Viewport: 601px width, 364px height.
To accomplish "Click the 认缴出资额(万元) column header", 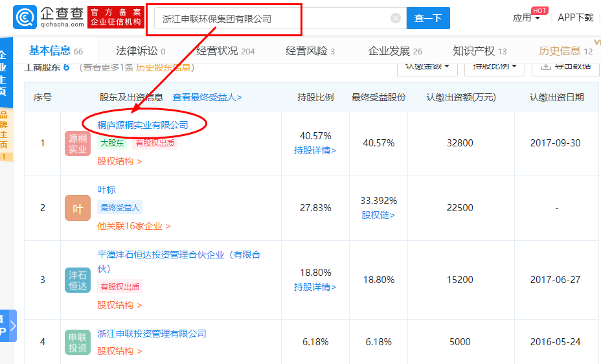I will [461, 97].
